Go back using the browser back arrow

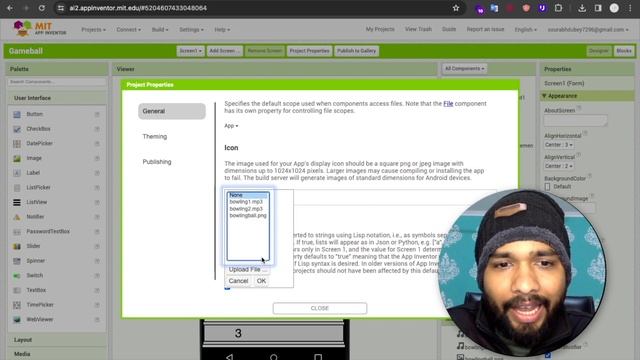(9, 8)
